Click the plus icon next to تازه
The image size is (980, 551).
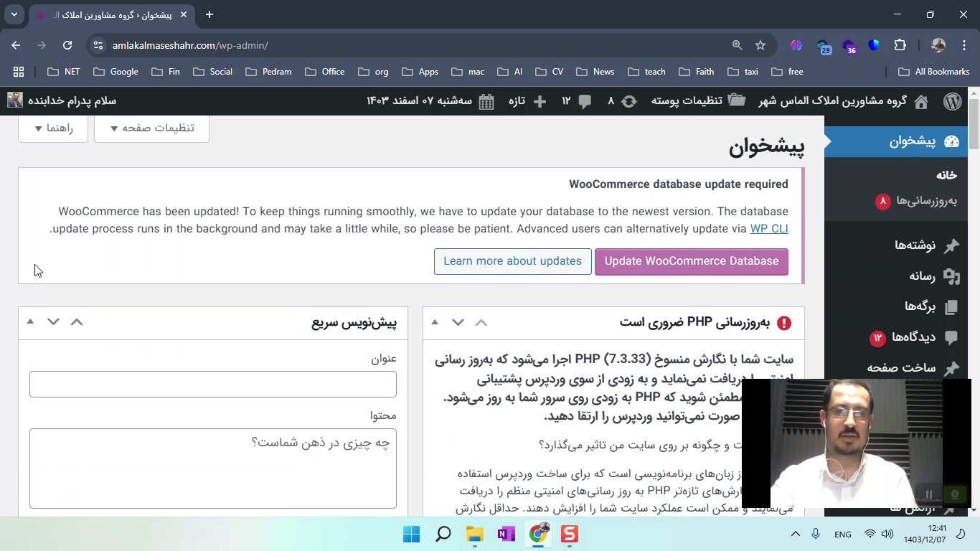[540, 101]
